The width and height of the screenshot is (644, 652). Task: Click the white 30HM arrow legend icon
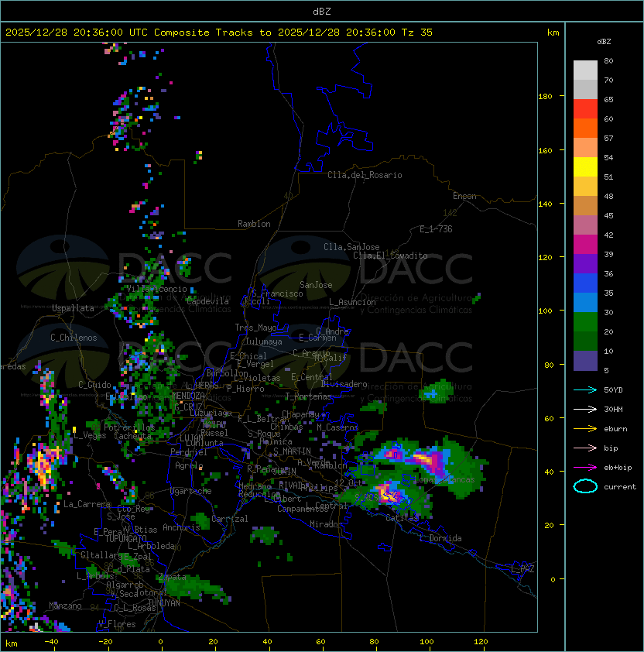coord(585,409)
